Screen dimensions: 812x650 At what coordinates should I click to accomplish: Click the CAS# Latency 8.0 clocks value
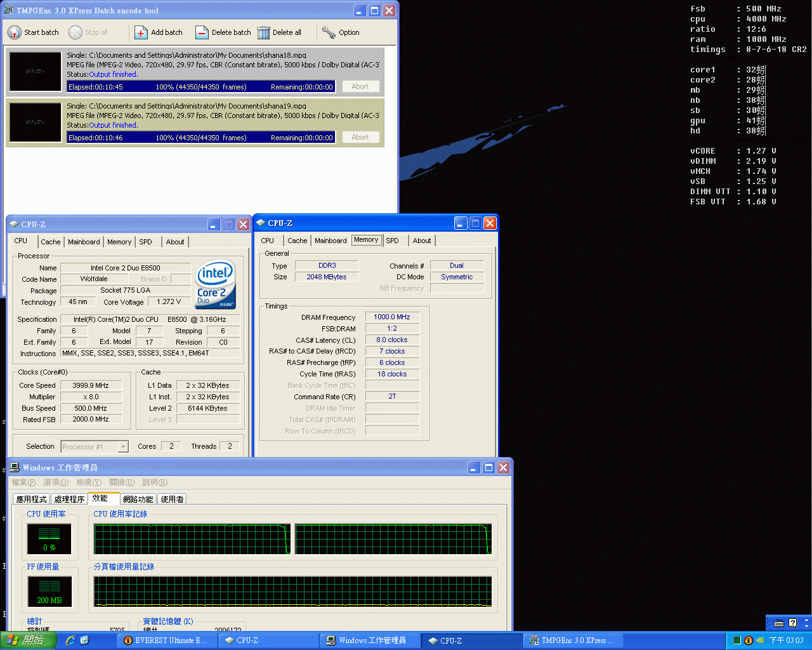(x=392, y=340)
